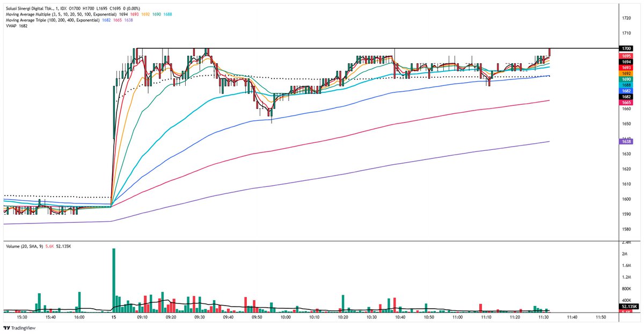Click the 1720 price axis tick
The image size is (644, 334).
tap(626, 18)
